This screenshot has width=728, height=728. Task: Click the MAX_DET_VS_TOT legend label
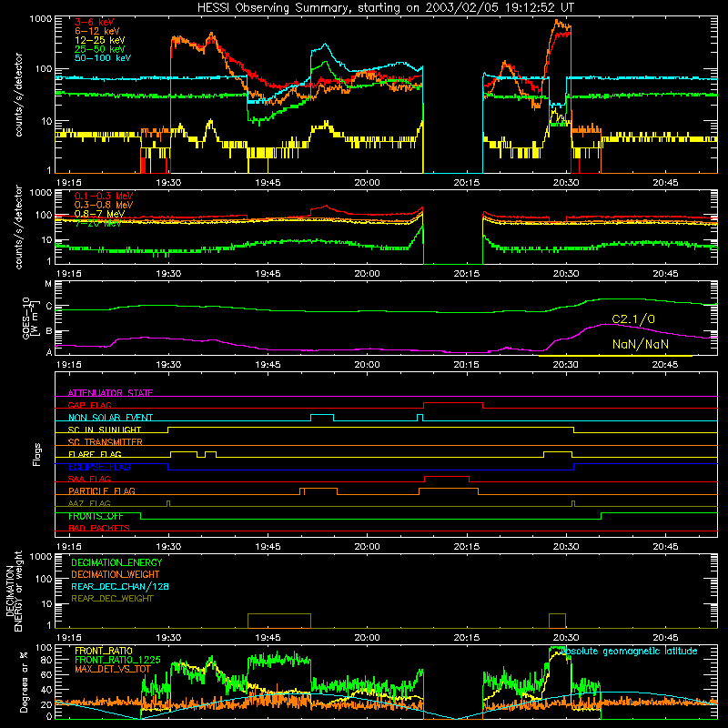pyautogui.click(x=113, y=669)
